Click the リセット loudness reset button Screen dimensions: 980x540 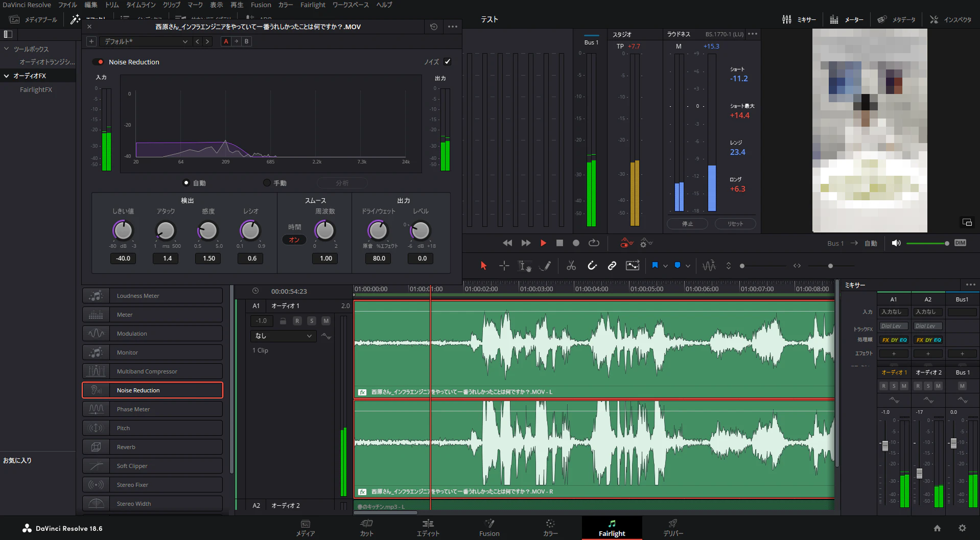(x=735, y=224)
